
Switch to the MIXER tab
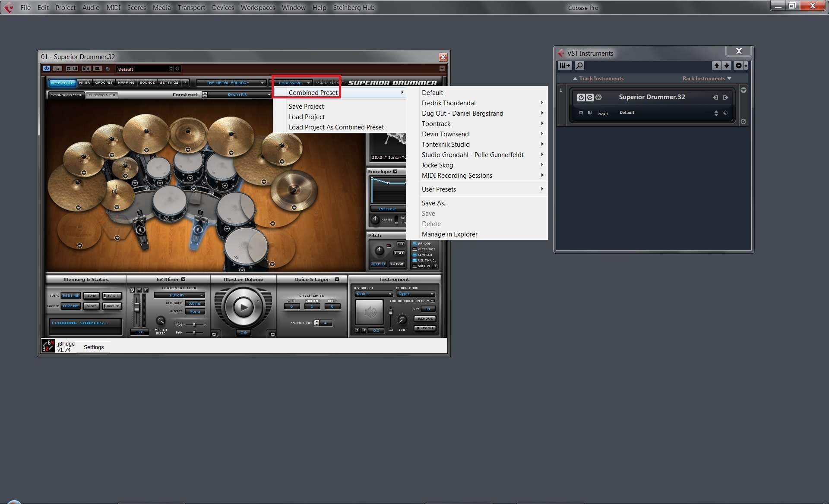[x=85, y=82]
